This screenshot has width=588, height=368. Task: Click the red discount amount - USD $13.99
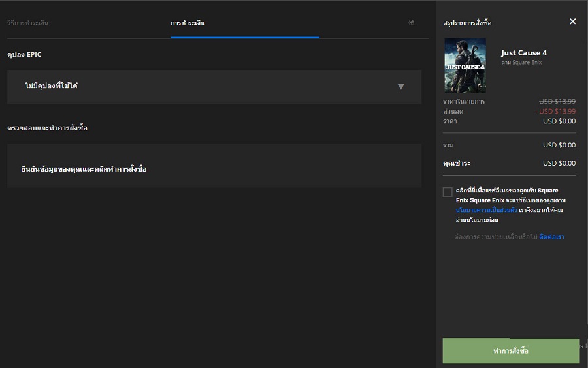click(x=555, y=111)
